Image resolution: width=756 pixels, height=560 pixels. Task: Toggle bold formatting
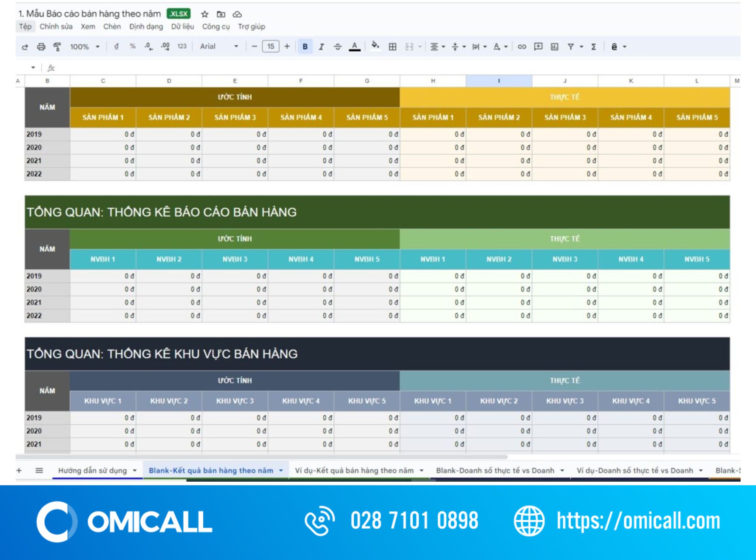(305, 47)
